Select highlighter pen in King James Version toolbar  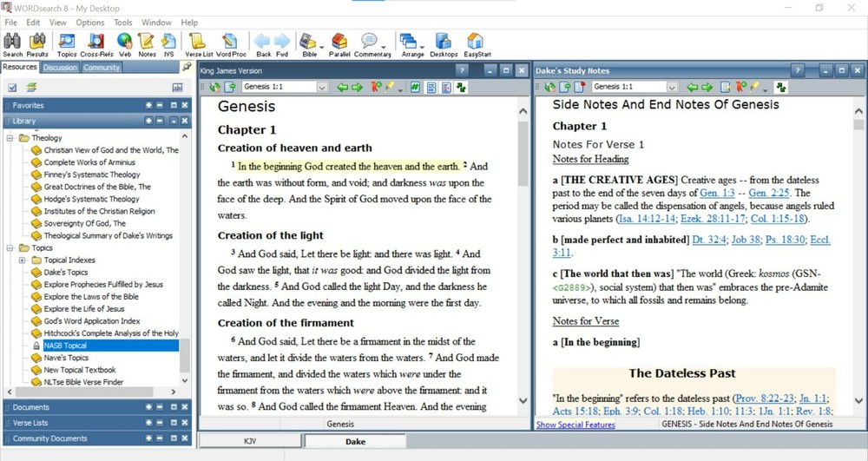(x=391, y=87)
